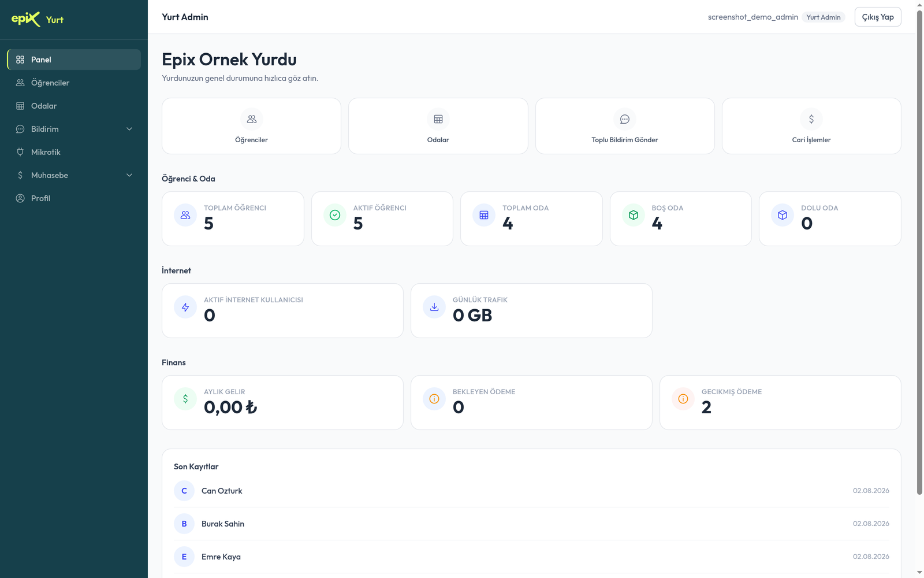Click the scrollbar down arrow

pos(920,573)
